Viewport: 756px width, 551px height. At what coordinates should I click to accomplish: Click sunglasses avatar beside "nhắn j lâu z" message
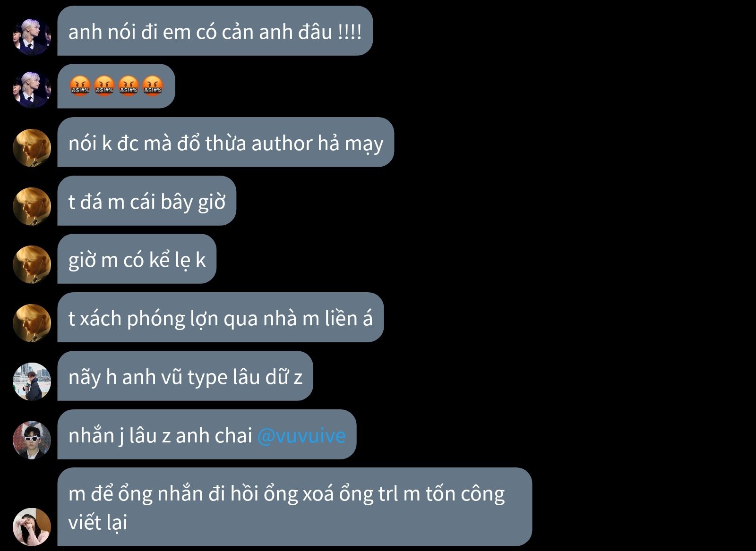pos(32,440)
